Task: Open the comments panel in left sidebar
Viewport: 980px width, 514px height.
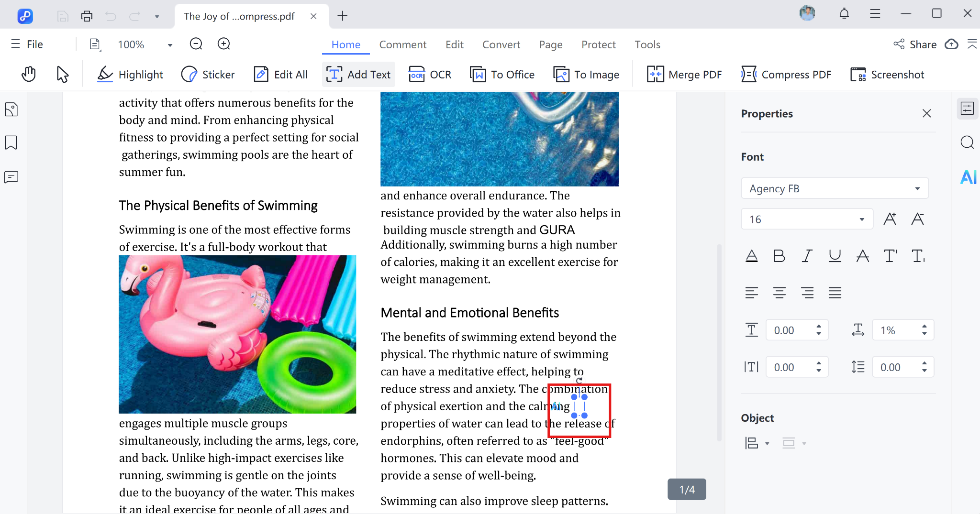Action: [x=11, y=177]
